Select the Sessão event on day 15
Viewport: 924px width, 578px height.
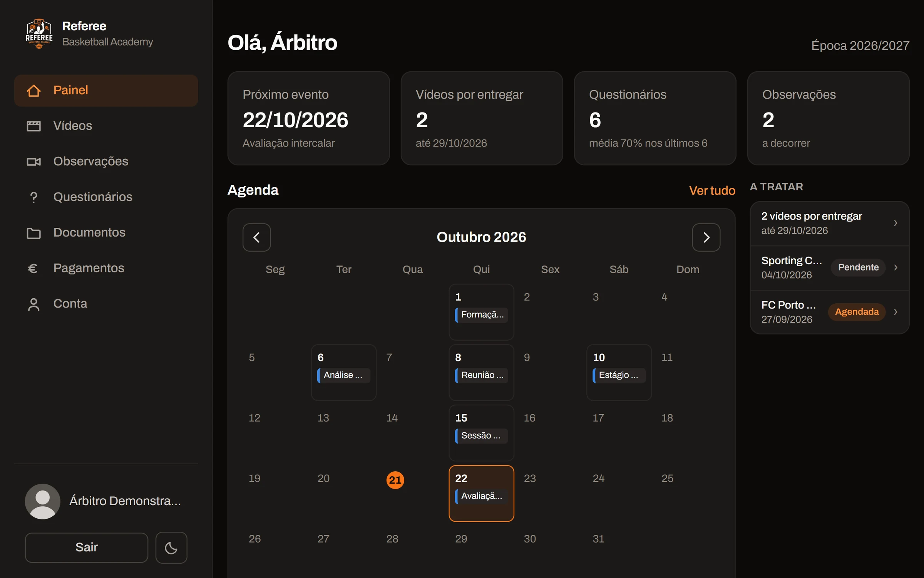(481, 436)
